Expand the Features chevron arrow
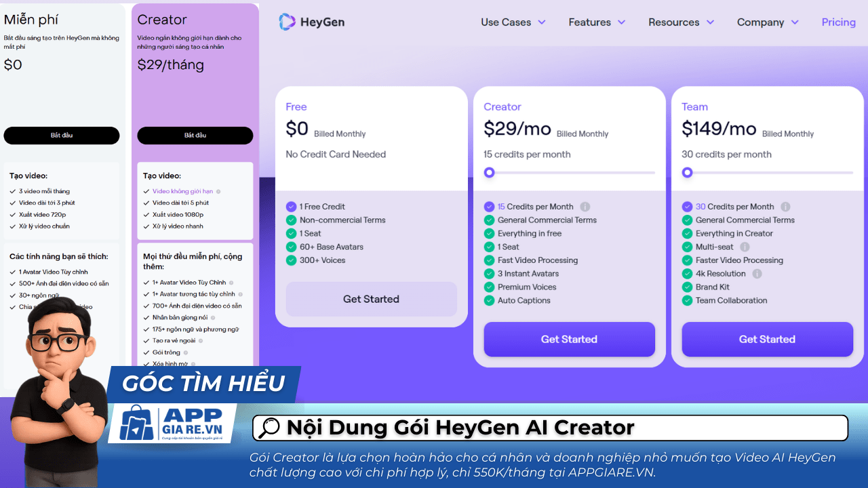The height and width of the screenshot is (488, 868). (621, 22)
